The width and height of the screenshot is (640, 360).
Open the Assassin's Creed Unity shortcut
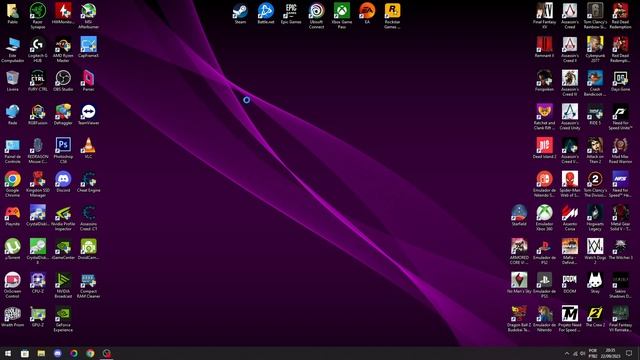pos(570,117)
